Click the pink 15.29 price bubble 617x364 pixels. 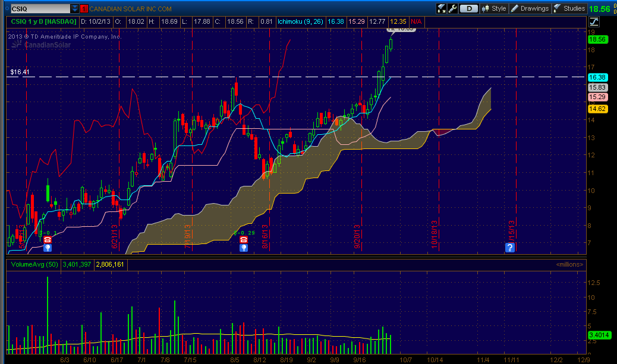coord(597,97)
